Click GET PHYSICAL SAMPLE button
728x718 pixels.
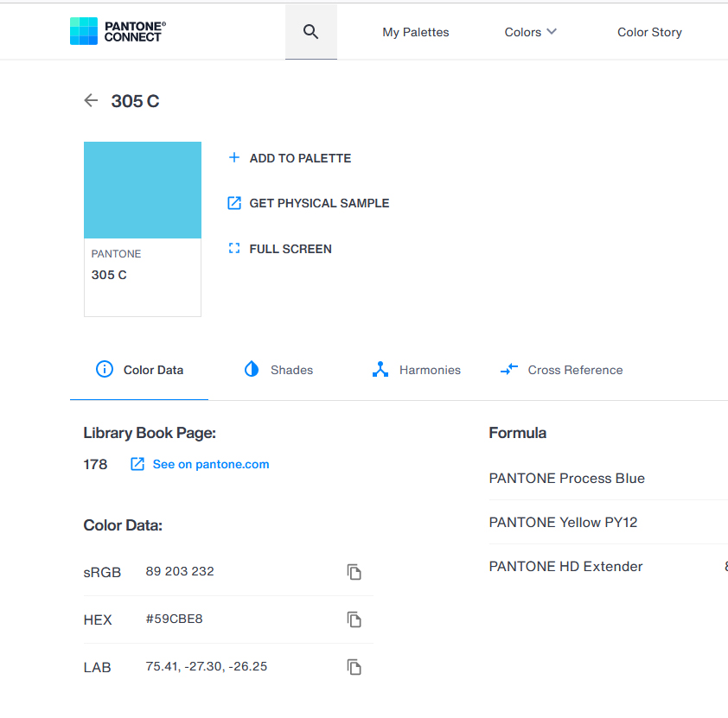309,203
